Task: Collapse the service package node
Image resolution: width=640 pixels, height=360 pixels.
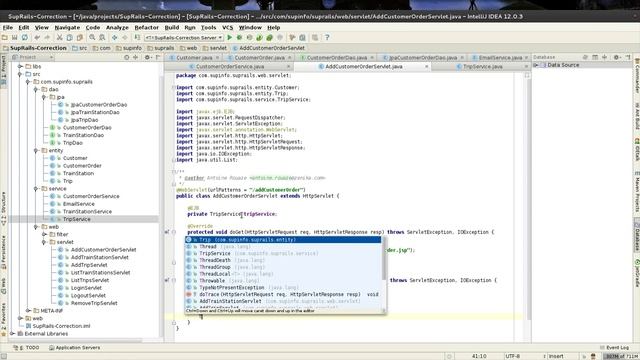Action: pyautogui.click(x=36, y=189)
